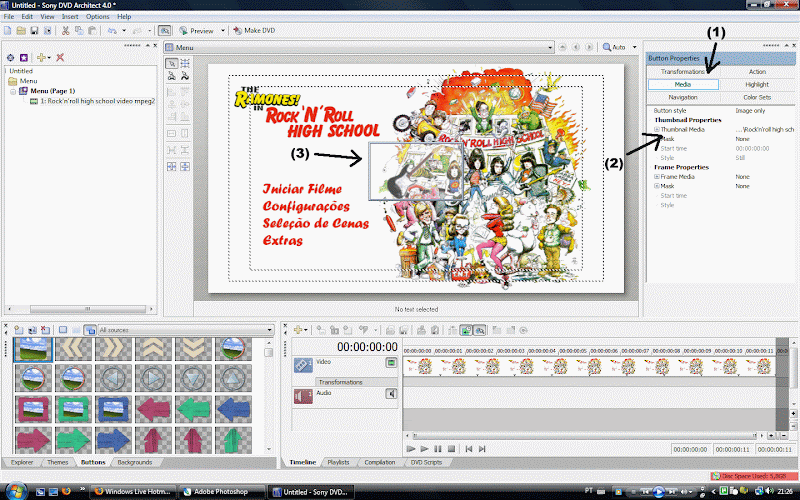Click the red X delete icon in project panel
The width and height of the screenshot is (800, 500).
tap(60, 57)
